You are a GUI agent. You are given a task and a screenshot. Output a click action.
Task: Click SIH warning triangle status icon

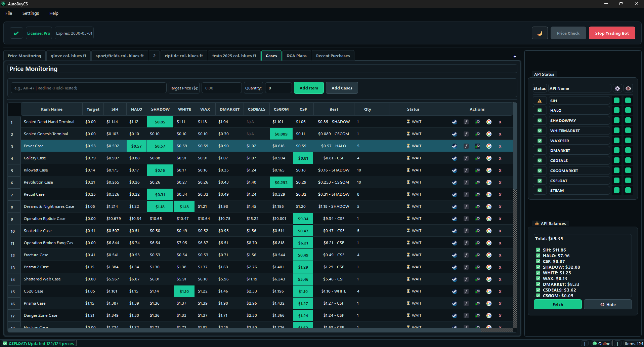[540, 101]
